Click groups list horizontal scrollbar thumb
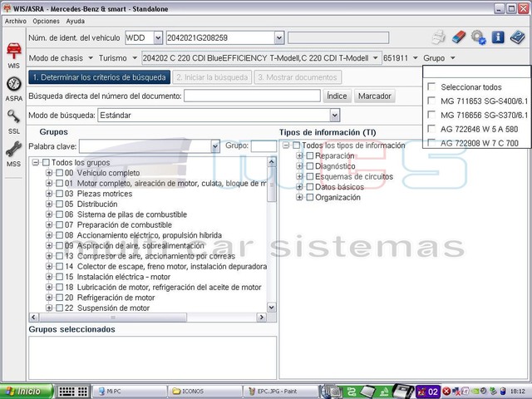 (x=113, y=318)
